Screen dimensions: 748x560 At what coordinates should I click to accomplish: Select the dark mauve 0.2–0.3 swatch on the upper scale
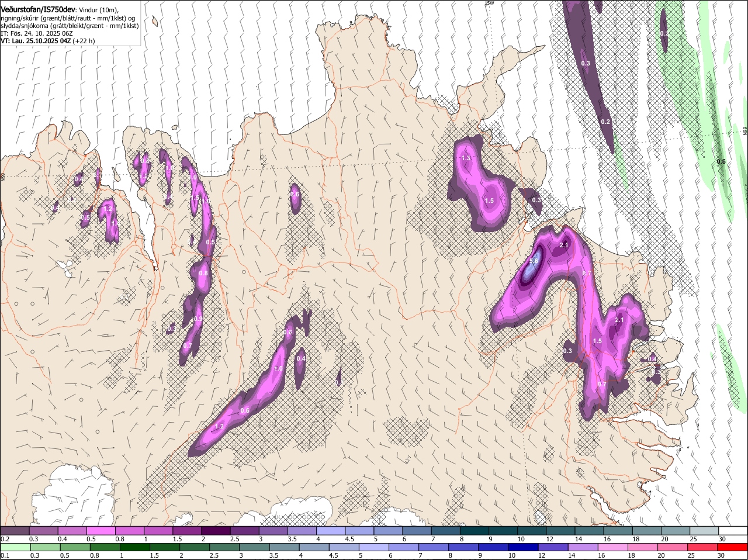click(x=15, y=531)
